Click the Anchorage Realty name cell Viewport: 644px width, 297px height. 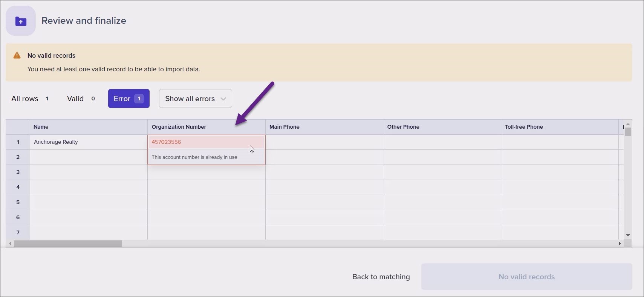coord(89,142)
